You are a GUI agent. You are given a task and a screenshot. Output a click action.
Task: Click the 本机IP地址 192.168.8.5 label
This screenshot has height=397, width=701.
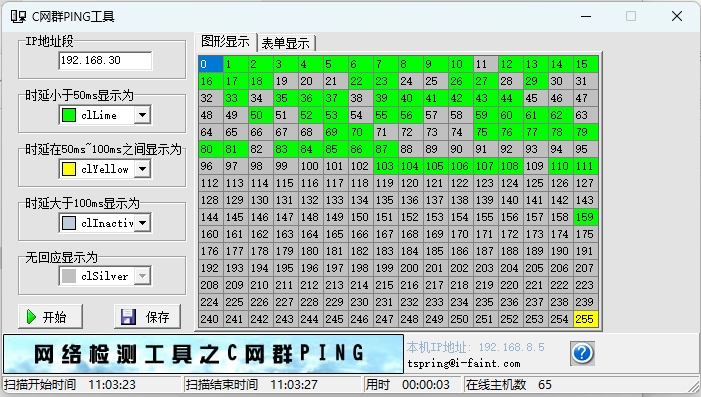pos(476,347)
